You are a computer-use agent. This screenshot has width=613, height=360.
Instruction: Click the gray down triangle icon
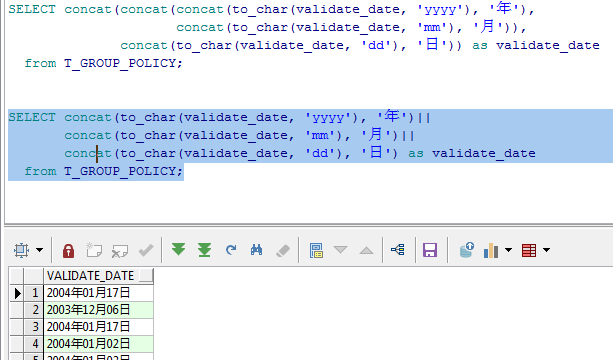(x=341, y=250)
